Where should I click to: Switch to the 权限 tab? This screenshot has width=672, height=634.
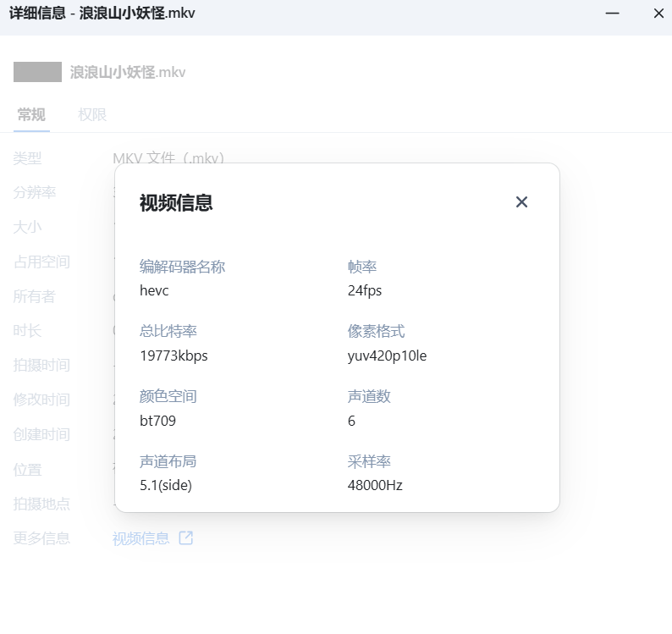pos(92,114)
